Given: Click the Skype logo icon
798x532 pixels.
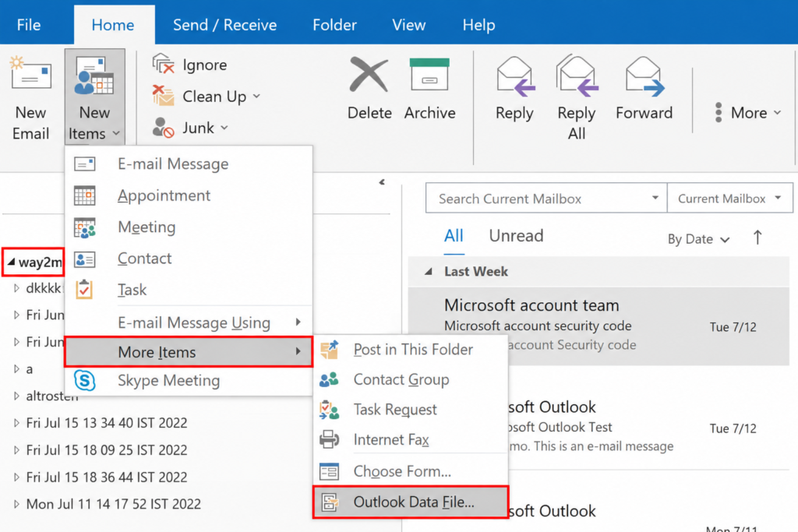Looking at the screenshot, I should pyautogui.click(x=84, y=380).
